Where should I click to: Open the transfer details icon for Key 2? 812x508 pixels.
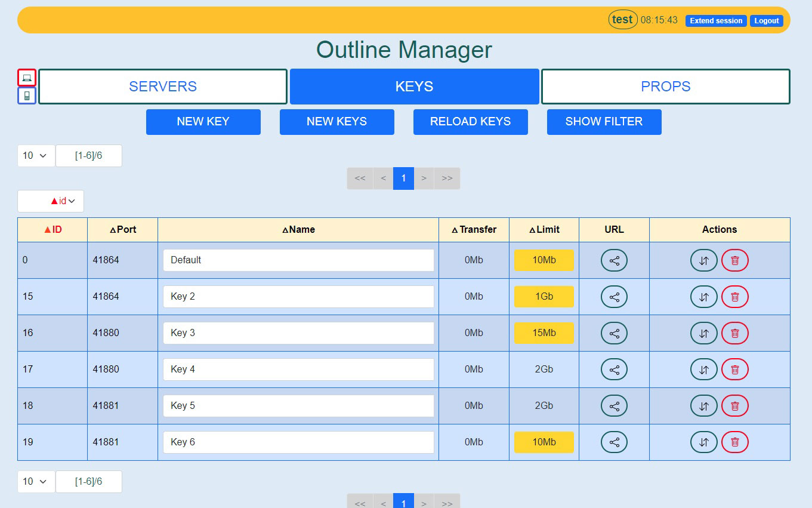703,297
